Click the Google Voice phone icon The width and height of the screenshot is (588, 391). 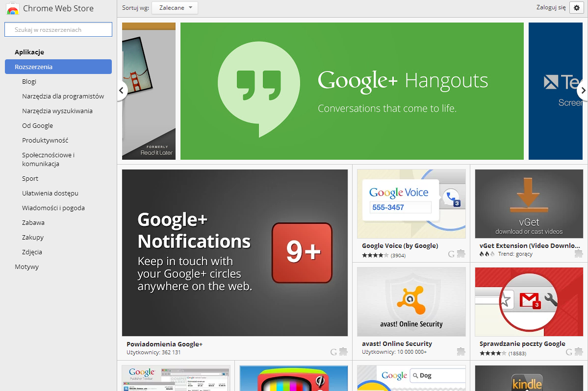pyautogui.click(x=452, y=197)
